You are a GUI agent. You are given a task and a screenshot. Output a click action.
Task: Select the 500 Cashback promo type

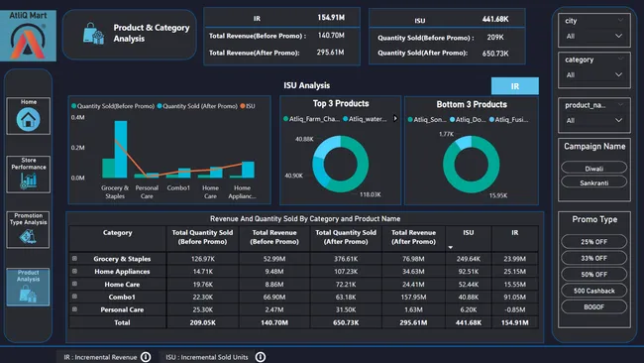pyautogui.click(x=593, y=291)
